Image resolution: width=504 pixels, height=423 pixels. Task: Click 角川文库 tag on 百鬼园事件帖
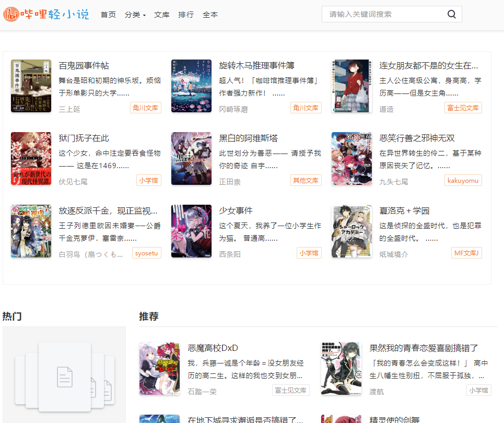146,108
